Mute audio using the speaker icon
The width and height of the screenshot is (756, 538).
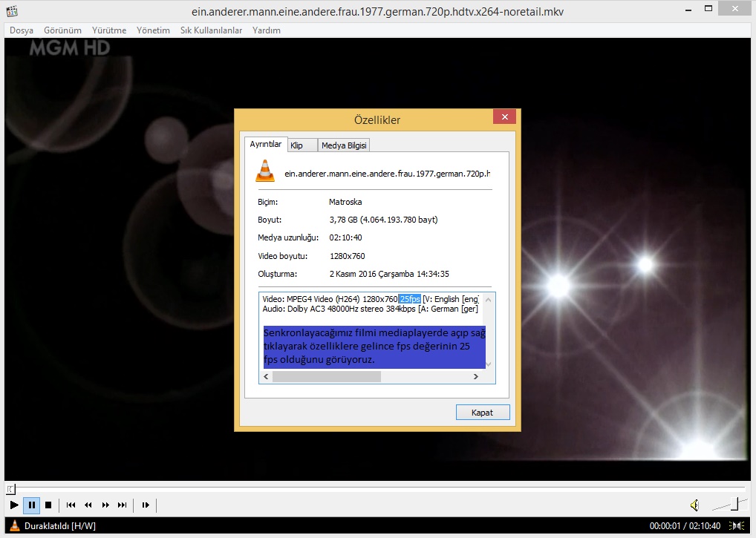695,505
